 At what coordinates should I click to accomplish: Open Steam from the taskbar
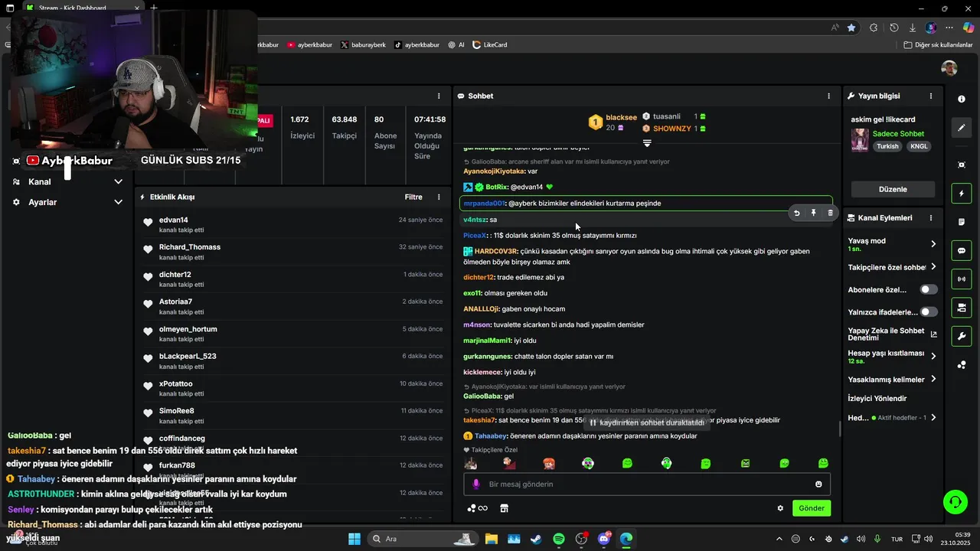click(536, 539)
